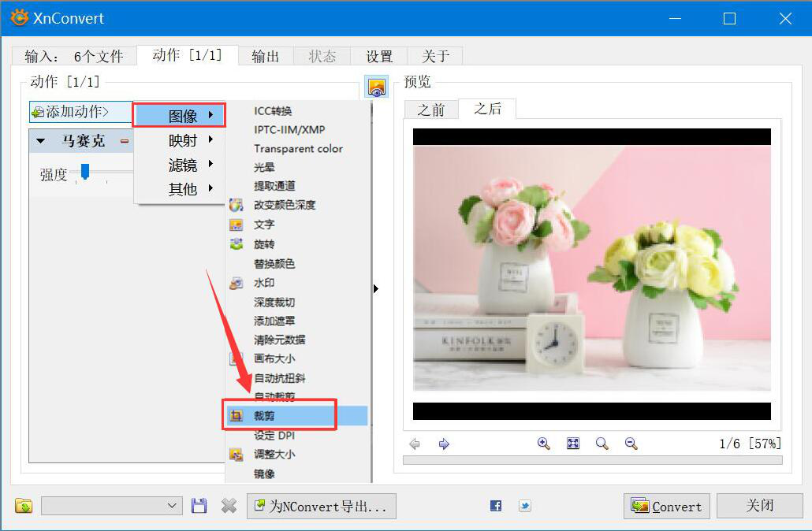The width and height of the screenshot is (812, 531).
Task: Select 裁剪 crop action in submenu
Action: point(296,416)
